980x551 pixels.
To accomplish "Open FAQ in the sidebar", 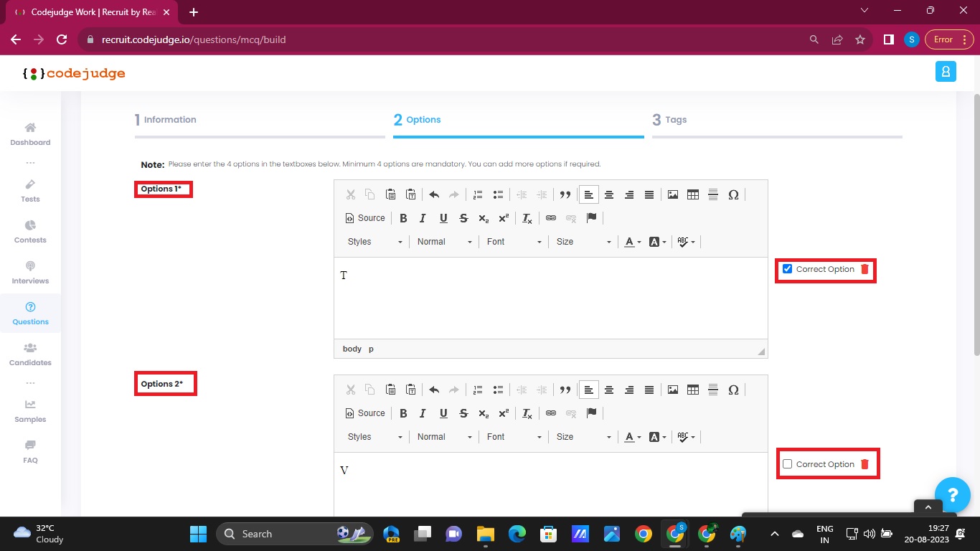I will tap(30, 452).
